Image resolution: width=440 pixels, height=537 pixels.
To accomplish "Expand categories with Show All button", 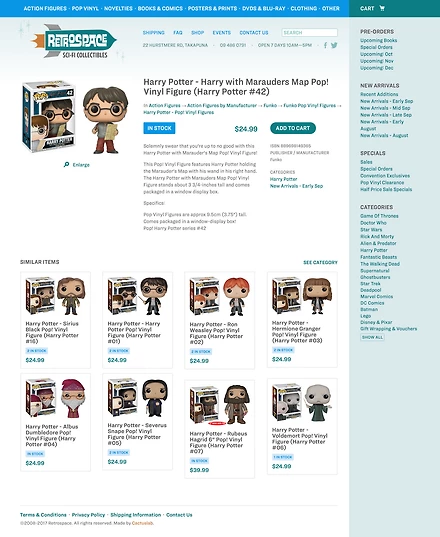I will [372, 337].
